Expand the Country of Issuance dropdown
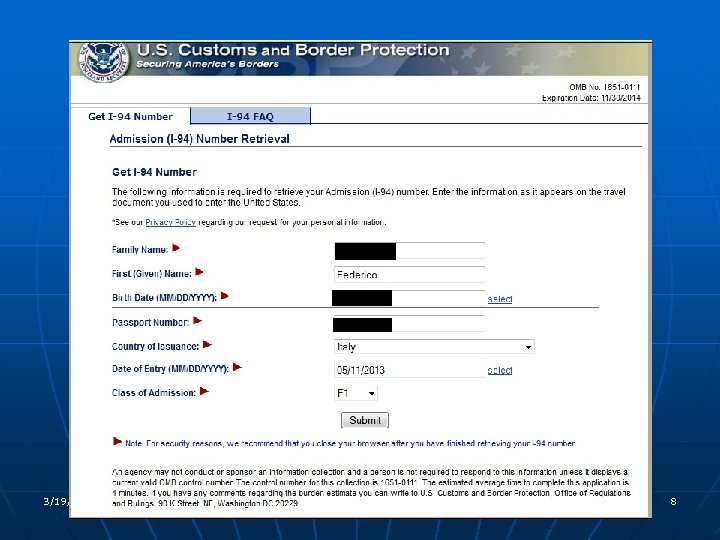Viewport: 720px width, 540px height. click(x=434, y=347)
